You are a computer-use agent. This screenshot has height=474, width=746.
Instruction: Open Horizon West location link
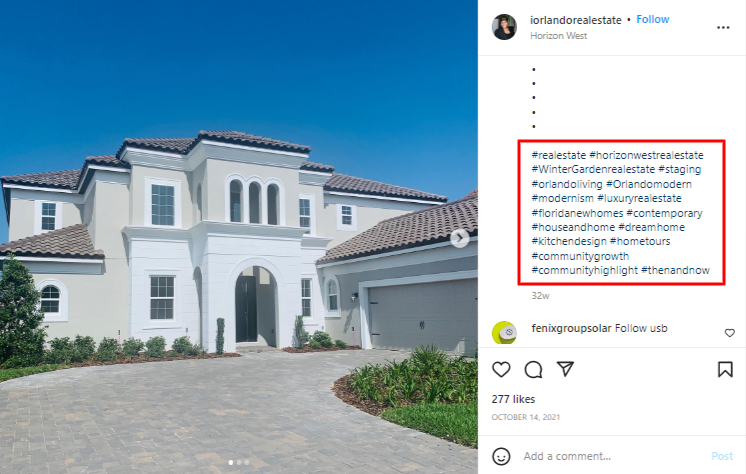click(x=559, y=36)
